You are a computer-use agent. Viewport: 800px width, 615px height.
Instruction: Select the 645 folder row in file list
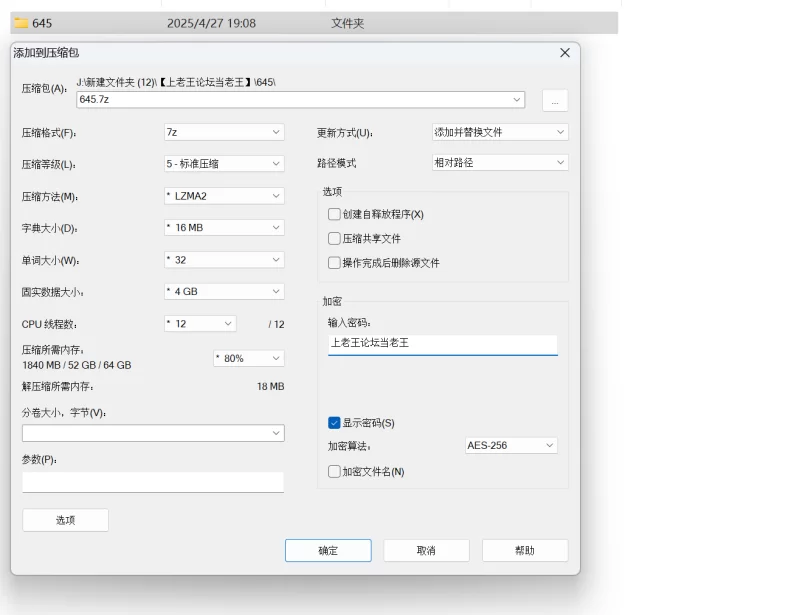314,23
